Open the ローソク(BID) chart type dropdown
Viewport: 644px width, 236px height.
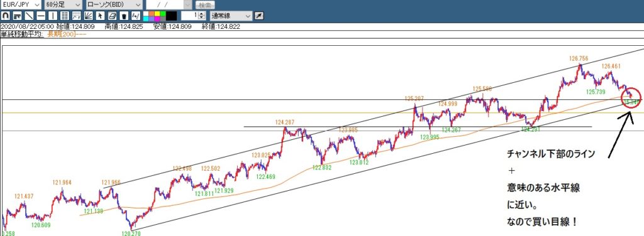pos(114,4)
